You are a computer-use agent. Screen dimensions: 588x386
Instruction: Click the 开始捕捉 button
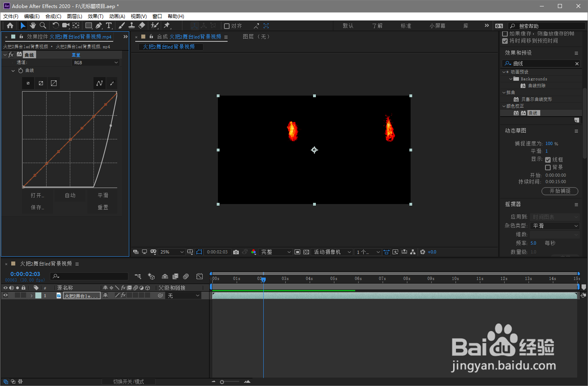560,191
